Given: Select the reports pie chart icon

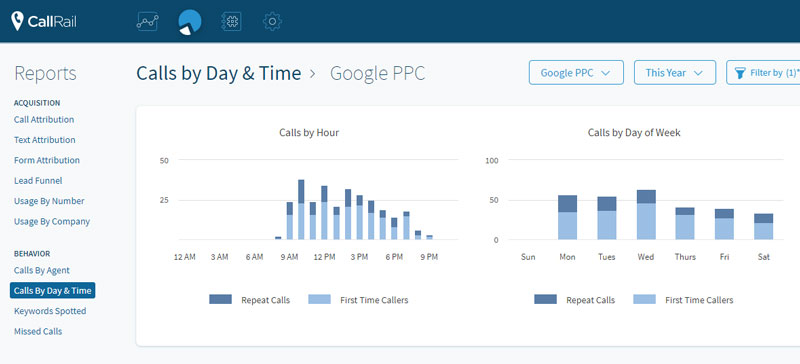Looking at the screenshot, I should (x=189, y=22).
